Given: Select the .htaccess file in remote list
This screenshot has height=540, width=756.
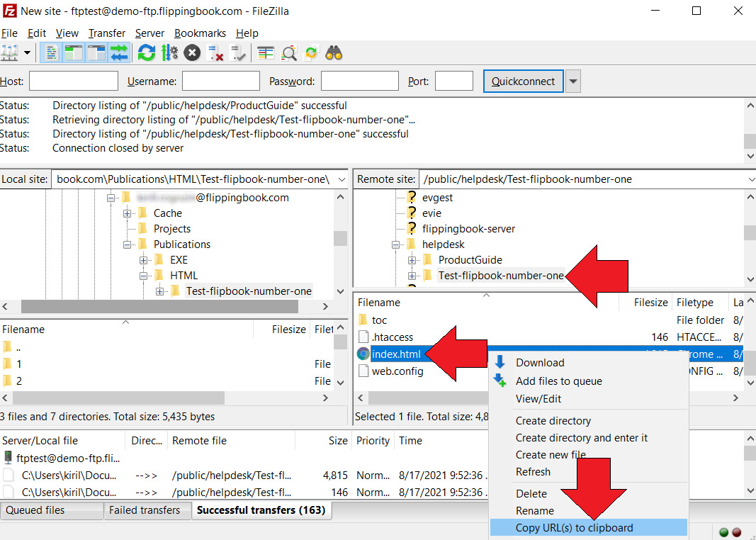Looking at the screenshot, I should click(393, 337).
